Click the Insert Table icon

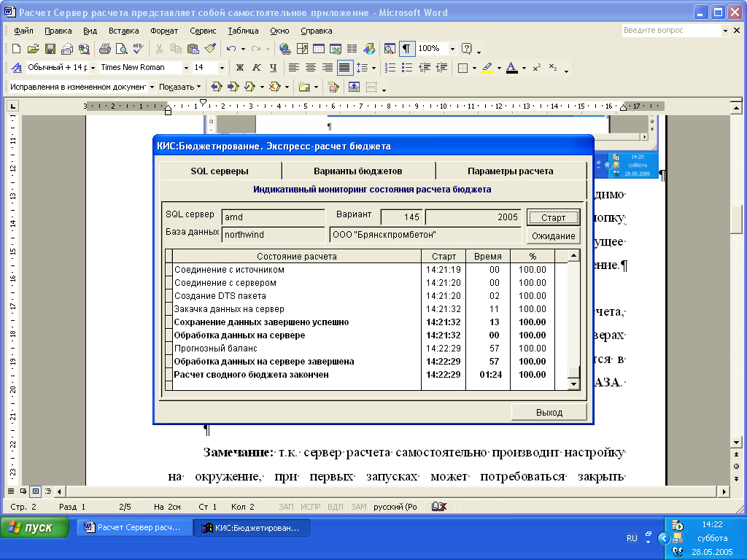tap(319, 49)
